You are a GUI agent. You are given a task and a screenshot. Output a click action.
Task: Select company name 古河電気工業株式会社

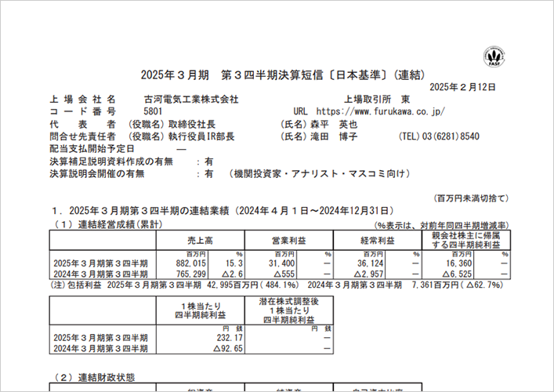(x=191, y=100)
